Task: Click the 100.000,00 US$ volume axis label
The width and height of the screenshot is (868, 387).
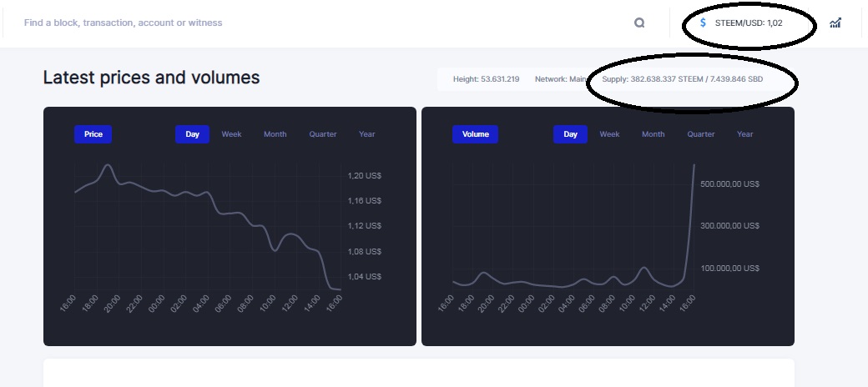Action: click(729, 268)
